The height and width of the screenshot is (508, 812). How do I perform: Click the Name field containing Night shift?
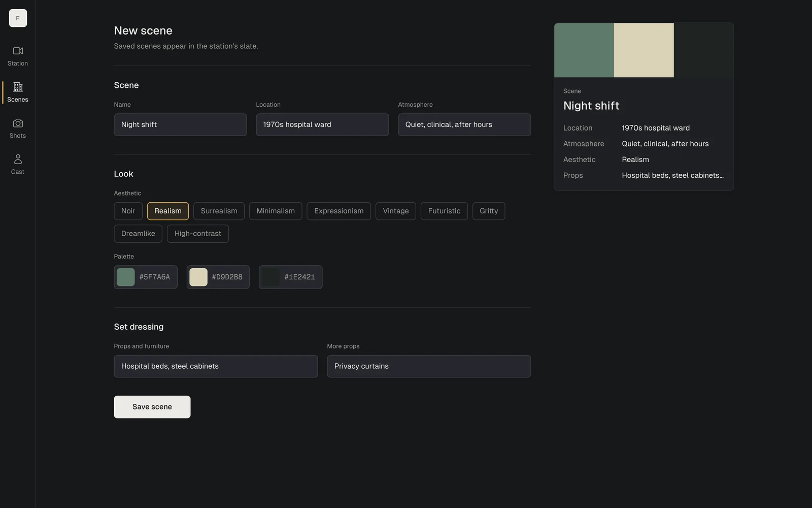180,124
